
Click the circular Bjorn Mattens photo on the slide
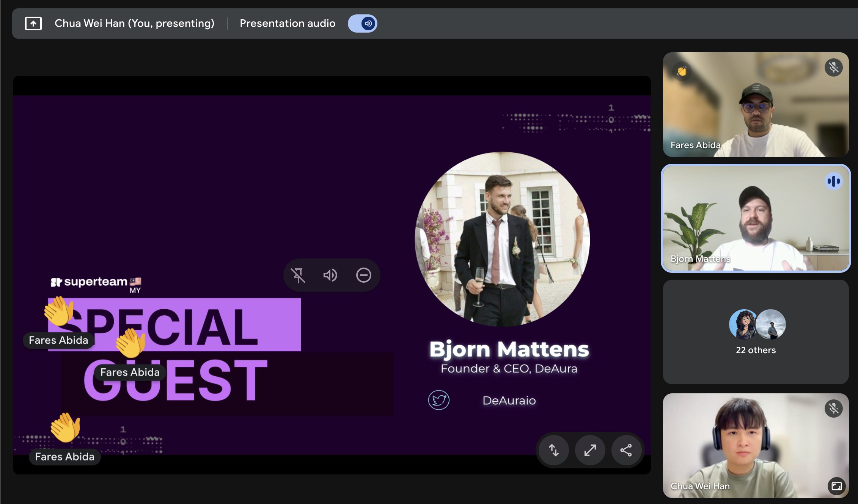pos(502,239)
